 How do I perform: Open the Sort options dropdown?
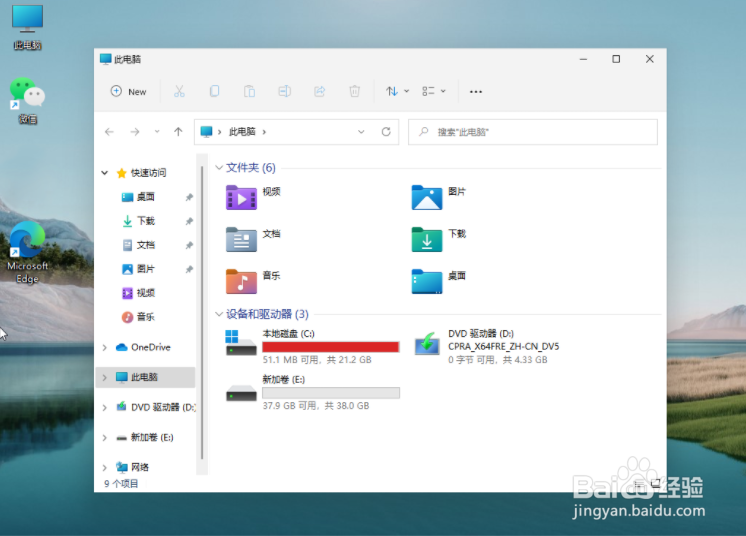coord(397,91)
